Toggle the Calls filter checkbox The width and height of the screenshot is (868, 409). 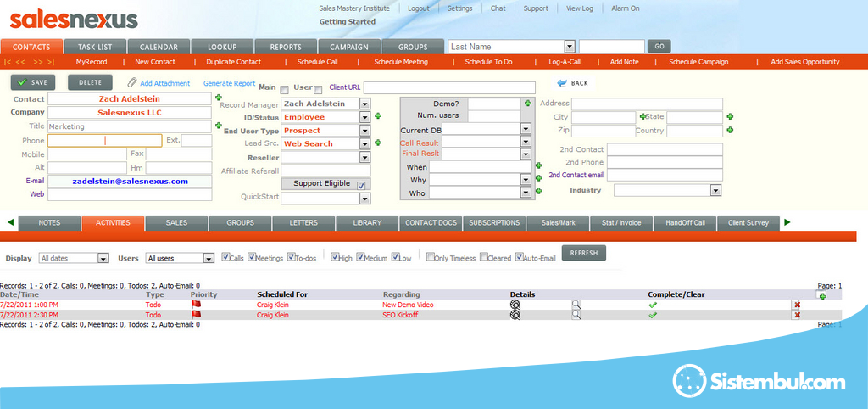pos(225,256)
